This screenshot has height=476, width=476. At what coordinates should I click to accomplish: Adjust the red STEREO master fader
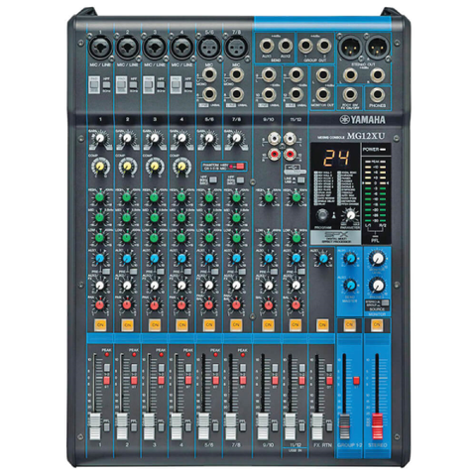(x=377, y=426)
